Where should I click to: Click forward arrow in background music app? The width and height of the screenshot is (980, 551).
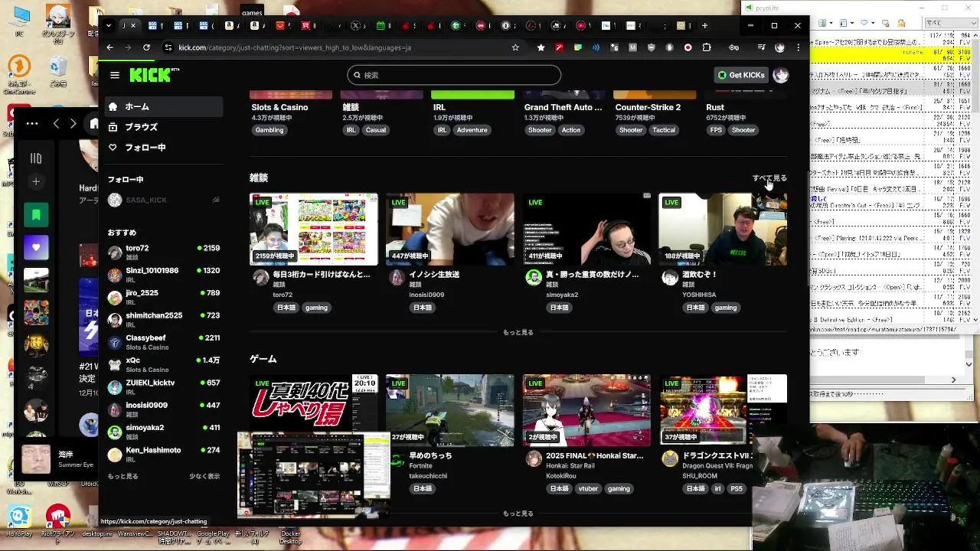(73, 123)
